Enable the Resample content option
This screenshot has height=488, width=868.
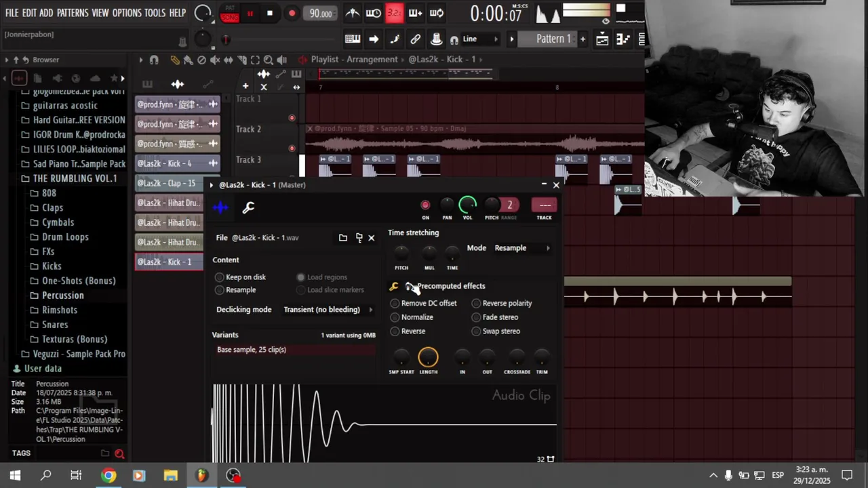(235, 290)
